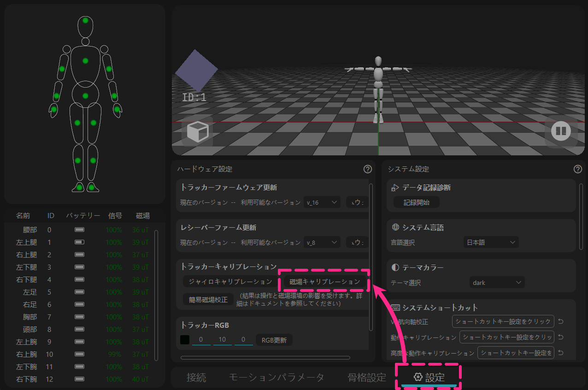The image size is (588, 390).
Task: Open help for システム設定 panel
Action: 577,169
